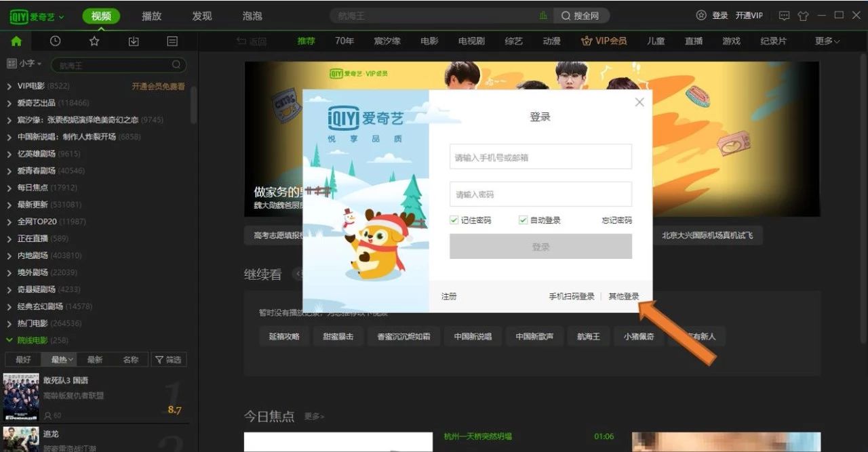Open downloads icon in sidebar toolbar
Screen dimensions: 868x452
tap(134, 41)
